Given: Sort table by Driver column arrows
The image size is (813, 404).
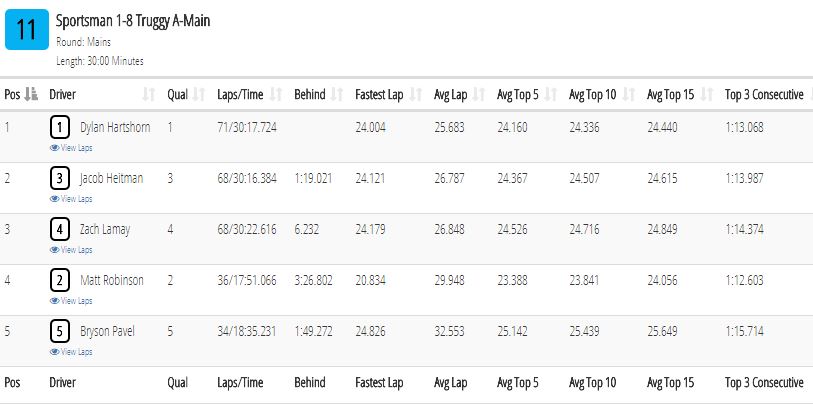Looking at the screenshot, I should point(149,94).
